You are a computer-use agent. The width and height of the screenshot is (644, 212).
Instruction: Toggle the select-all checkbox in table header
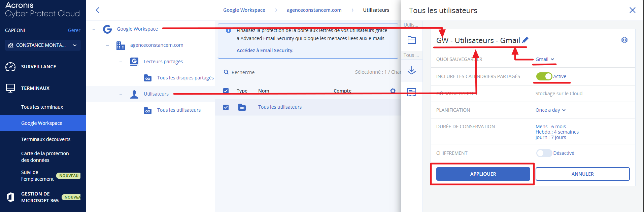[226, 91]
